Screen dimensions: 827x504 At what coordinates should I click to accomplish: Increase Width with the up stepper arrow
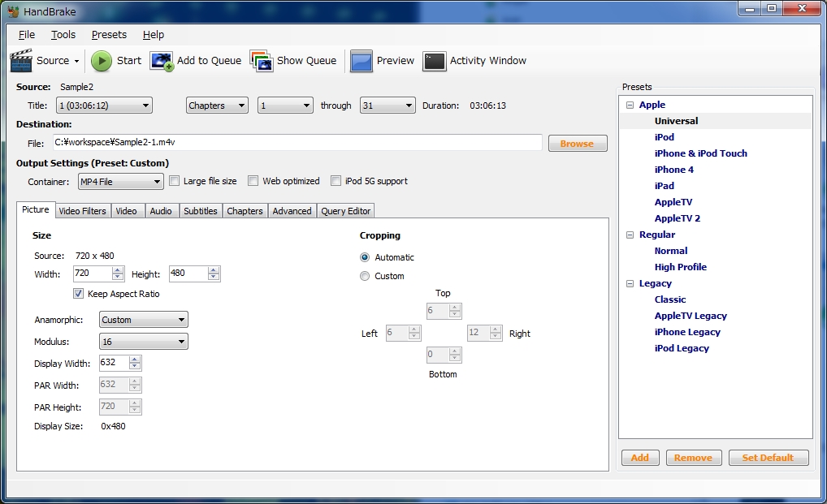click(x=118, y=270)
